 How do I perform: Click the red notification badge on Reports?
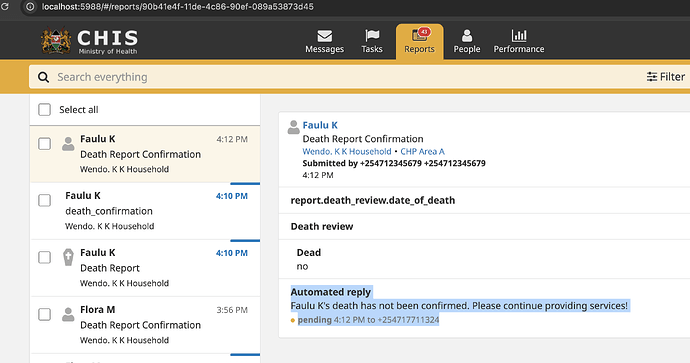[x=424, y=32]
